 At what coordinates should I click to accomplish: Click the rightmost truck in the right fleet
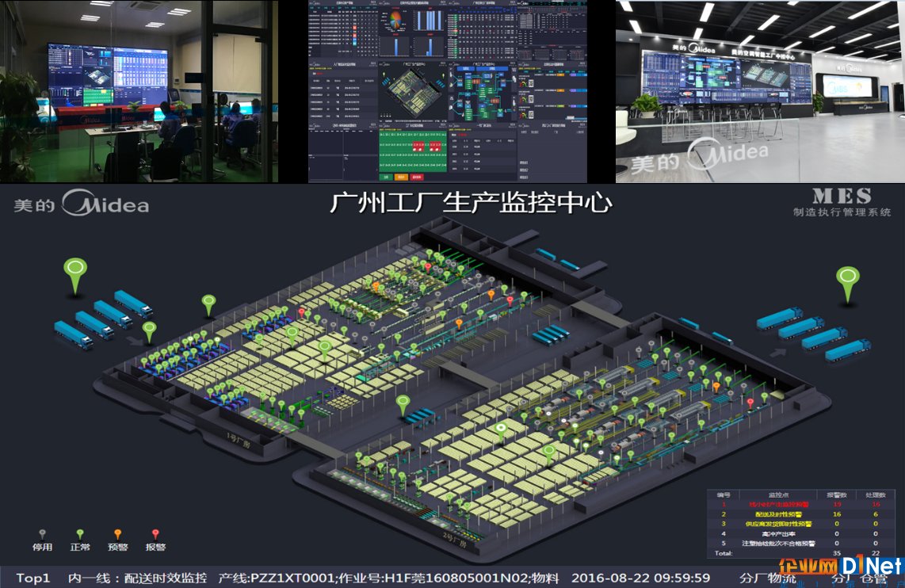[848, 350]
